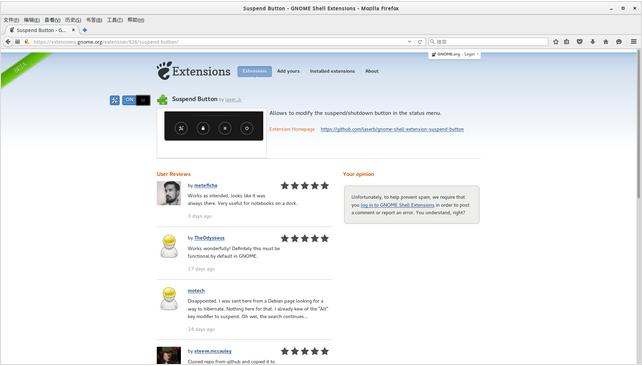Follow the log in to GNOME Shell Extensions link
Screen dimensions: 642x366
click(398, 205)
